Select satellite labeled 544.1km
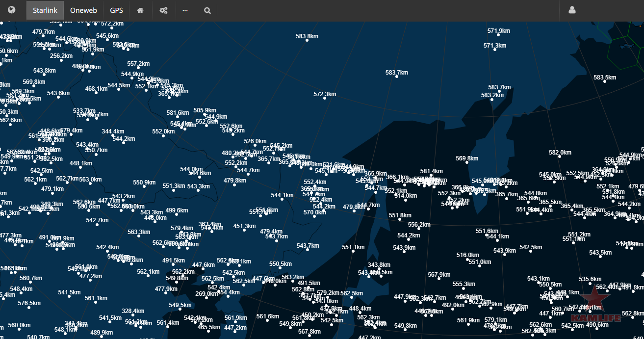Viewport: 644px width, 339px height. pos(282,195)
